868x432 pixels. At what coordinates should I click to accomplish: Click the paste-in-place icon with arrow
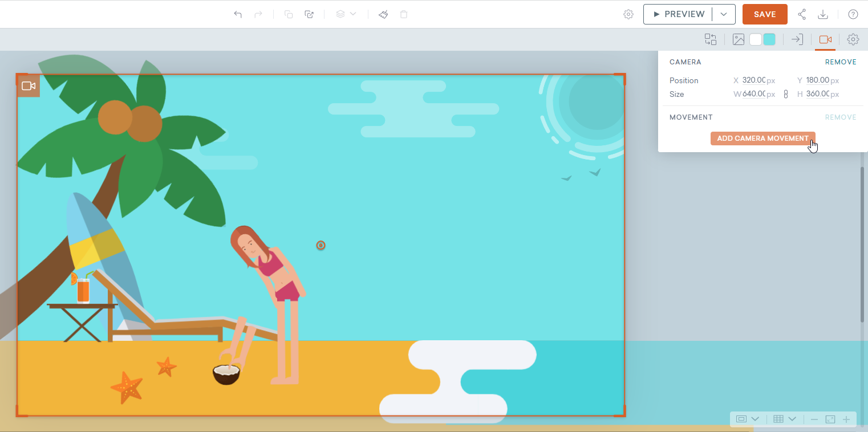pyautogui.click(x=309, y=14)
